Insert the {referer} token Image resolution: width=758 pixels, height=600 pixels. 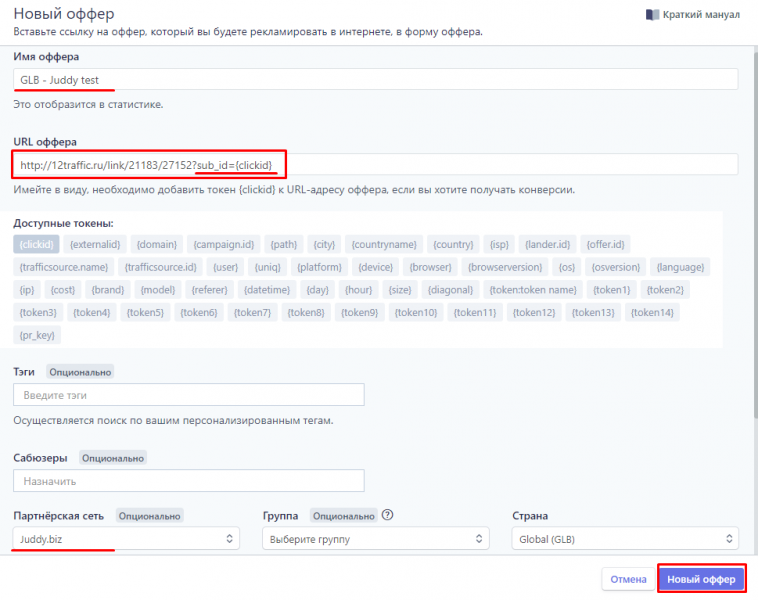pyautogui.click(x=209, y=290)
